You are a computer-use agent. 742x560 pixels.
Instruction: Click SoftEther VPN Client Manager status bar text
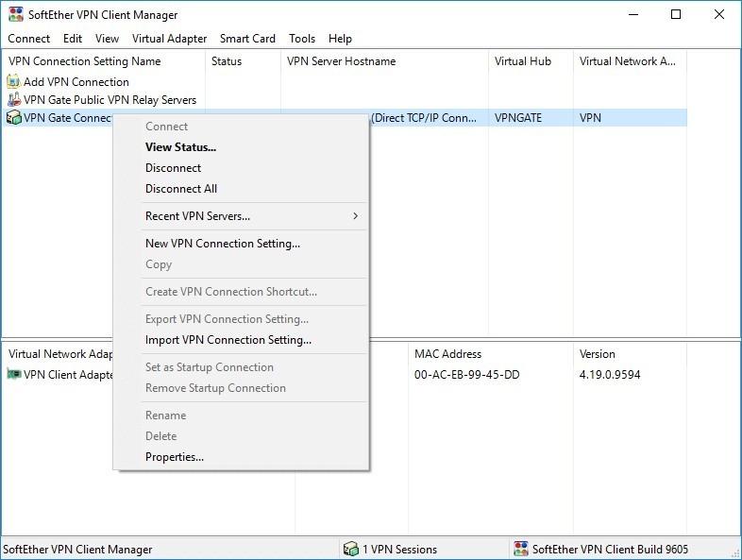(x=77, y=550)
